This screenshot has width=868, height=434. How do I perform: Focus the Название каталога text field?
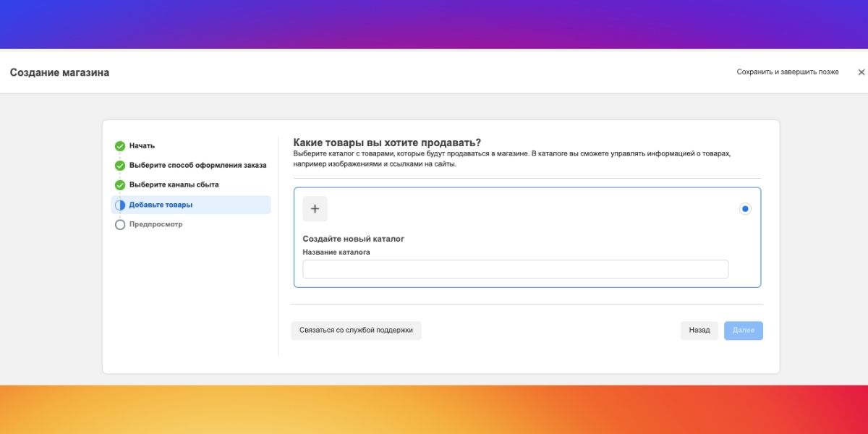[x=515, y=269]
